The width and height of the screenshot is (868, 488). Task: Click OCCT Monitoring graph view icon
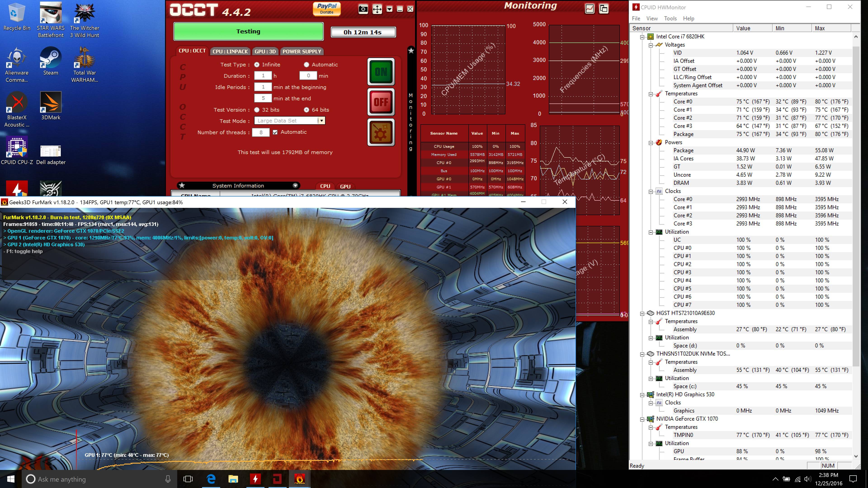click(590, 8)
